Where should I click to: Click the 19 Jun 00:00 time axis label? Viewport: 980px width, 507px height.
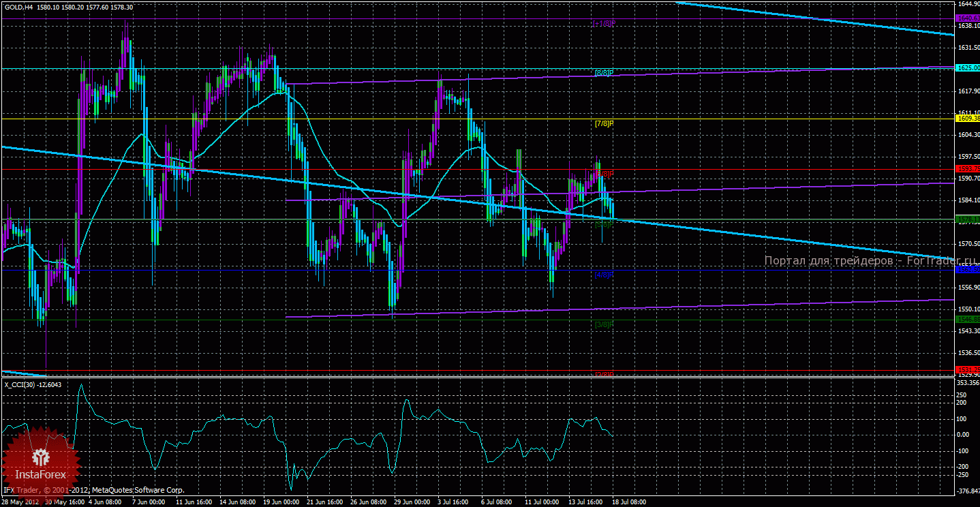tap(281, 502)
